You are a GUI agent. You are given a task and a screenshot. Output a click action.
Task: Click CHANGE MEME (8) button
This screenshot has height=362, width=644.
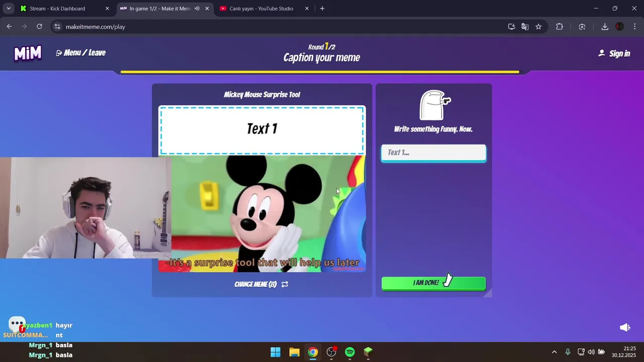tap(261, 284)
